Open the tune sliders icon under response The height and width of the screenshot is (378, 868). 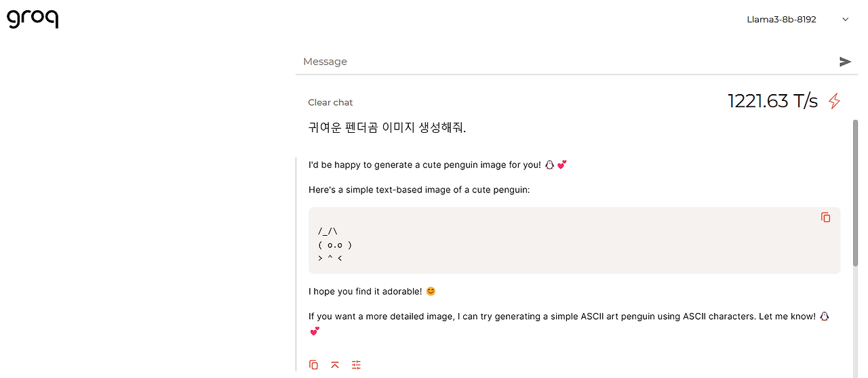pyautogui.click(x=357, y=364)
